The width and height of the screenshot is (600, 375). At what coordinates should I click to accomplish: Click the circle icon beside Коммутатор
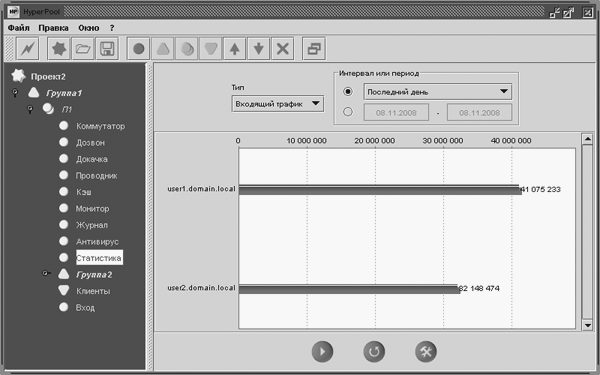[x=64, y=126]
